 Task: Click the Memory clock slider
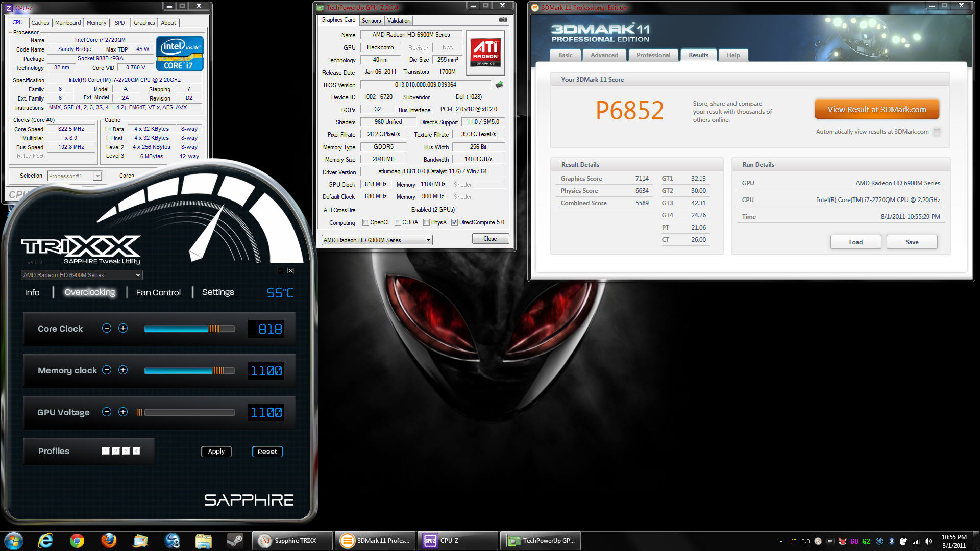pyautogui.click(x=189, y=371)
